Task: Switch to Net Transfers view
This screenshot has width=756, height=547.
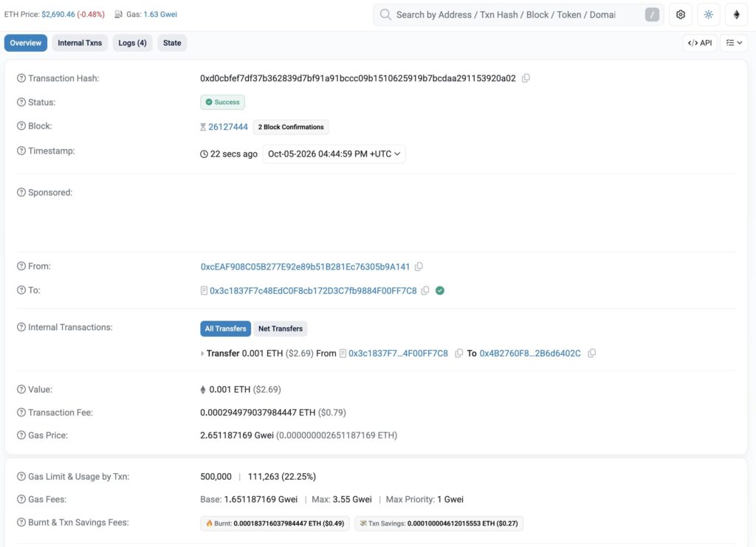Action: click(x=280, y=328)
